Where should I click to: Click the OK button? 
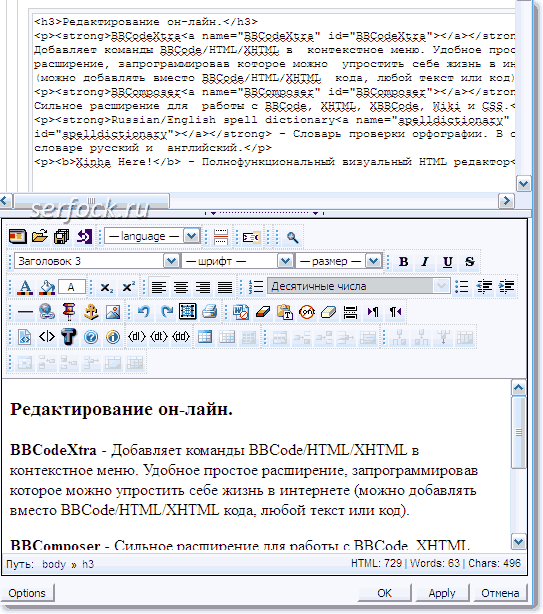pos(384,593)
